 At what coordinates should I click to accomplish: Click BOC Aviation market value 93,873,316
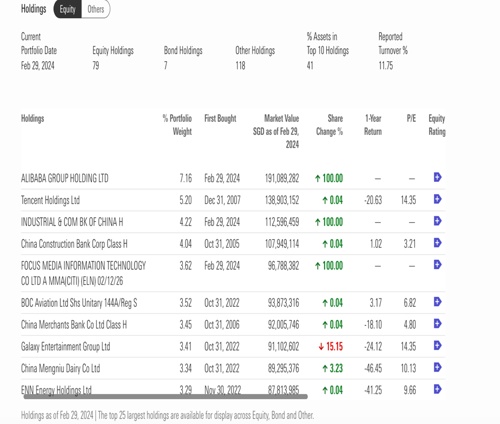[x=283, y=303]
